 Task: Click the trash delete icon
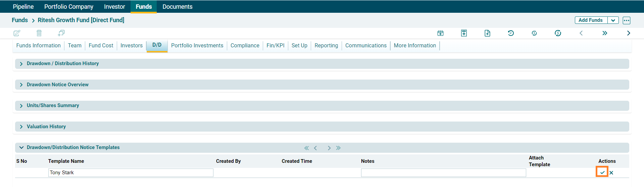click(x=39, y=33)
